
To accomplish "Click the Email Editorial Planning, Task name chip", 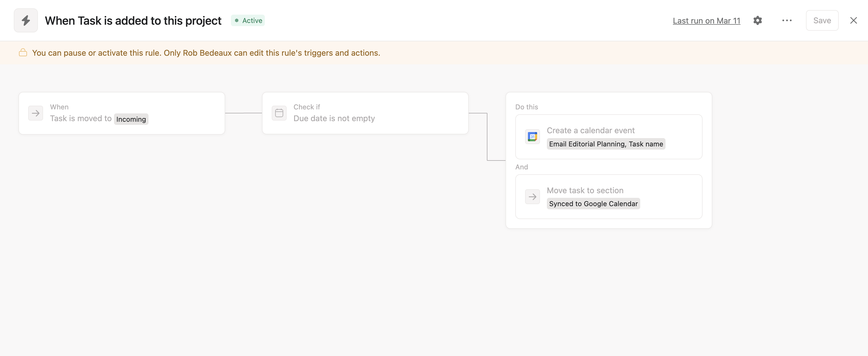I will click(x=606, y=144).
